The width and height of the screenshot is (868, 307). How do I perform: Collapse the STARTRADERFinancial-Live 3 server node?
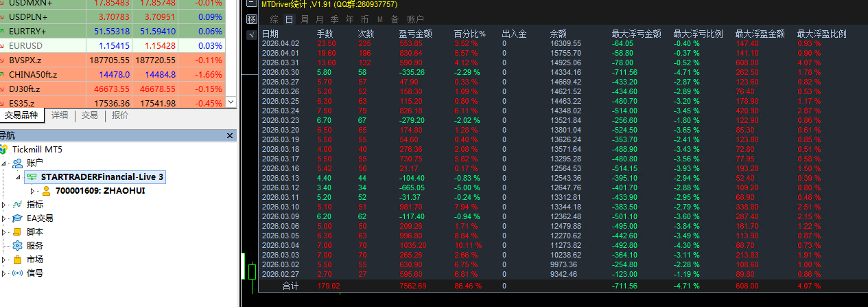pyautogui.click(x=19, y=177)
